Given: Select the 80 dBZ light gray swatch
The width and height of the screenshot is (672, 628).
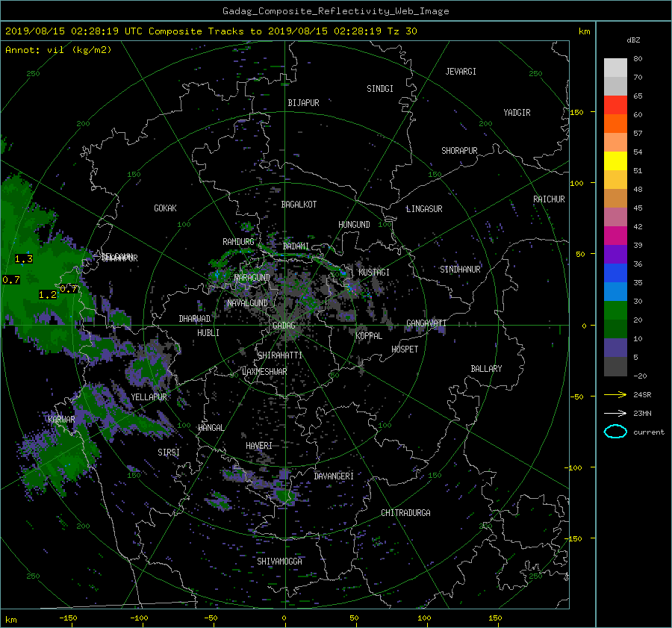Looking at the screenshot, I should [615, 67].
